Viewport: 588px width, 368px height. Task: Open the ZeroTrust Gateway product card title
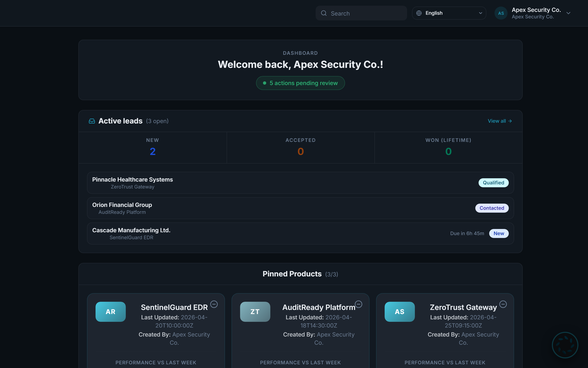(463, 307)
